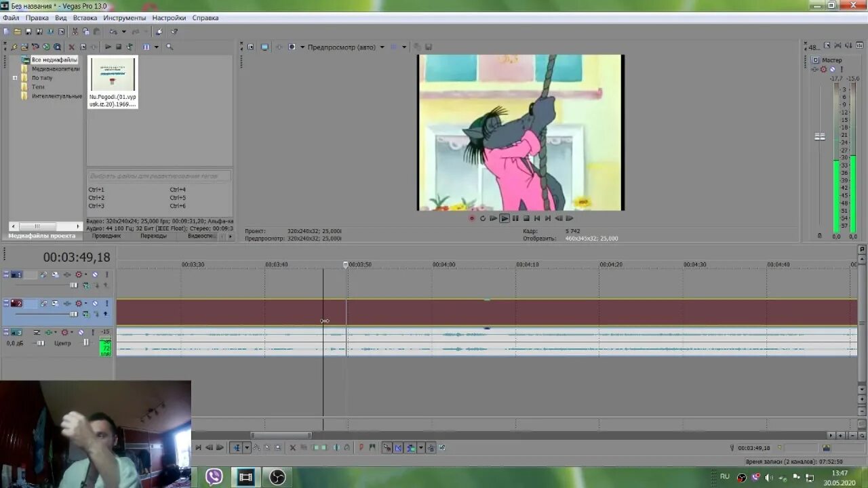Open the undo history dropdown arrow
This screenshot has width=868, height=488.
pos(124,31)
